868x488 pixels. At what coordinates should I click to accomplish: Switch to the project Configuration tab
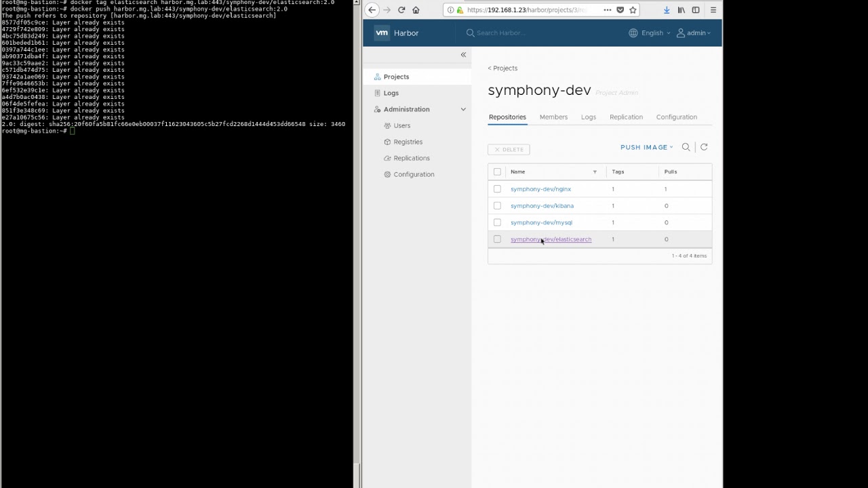click(676, 117)
